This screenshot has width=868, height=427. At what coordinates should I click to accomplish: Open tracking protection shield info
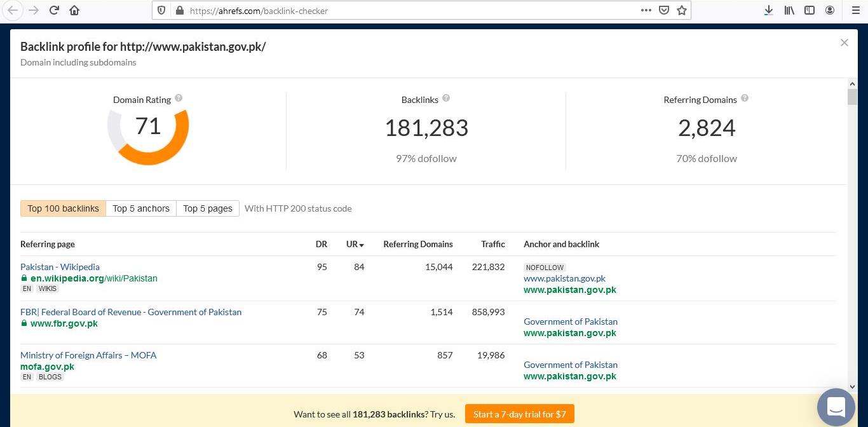click(x=161, y=10)
